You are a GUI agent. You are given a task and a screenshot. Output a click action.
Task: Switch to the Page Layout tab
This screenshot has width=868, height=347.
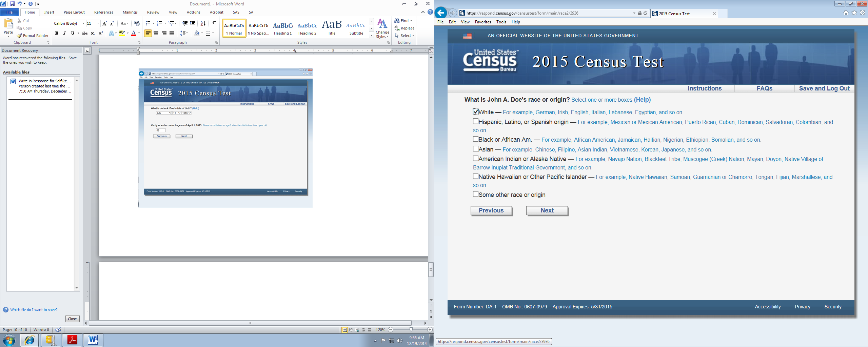point(74,12)
